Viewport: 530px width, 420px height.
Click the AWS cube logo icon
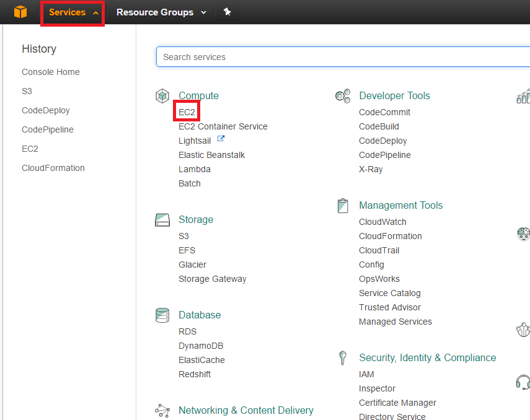[20, 12]
